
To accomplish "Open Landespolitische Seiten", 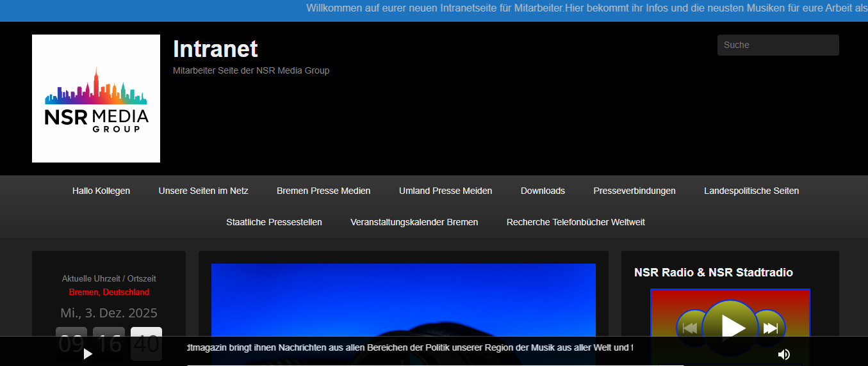I will 751,191.
